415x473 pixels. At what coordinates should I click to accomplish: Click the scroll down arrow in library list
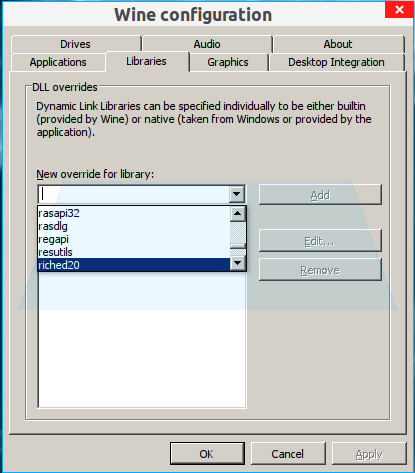pos(238,263)
